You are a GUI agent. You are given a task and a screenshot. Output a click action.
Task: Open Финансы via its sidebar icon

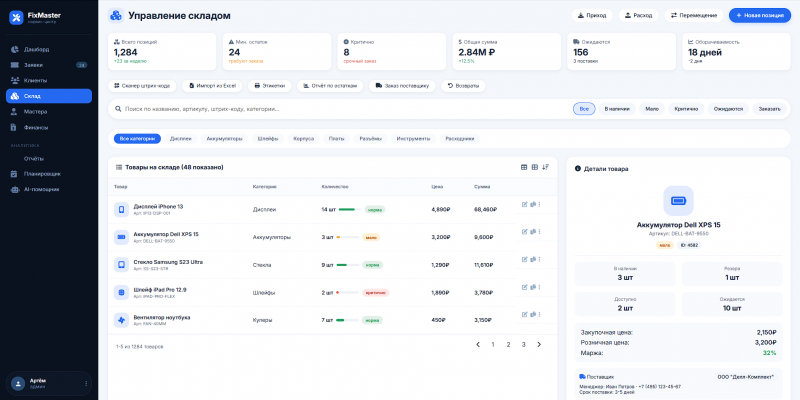pyautogui.click(x=15, y=127)
